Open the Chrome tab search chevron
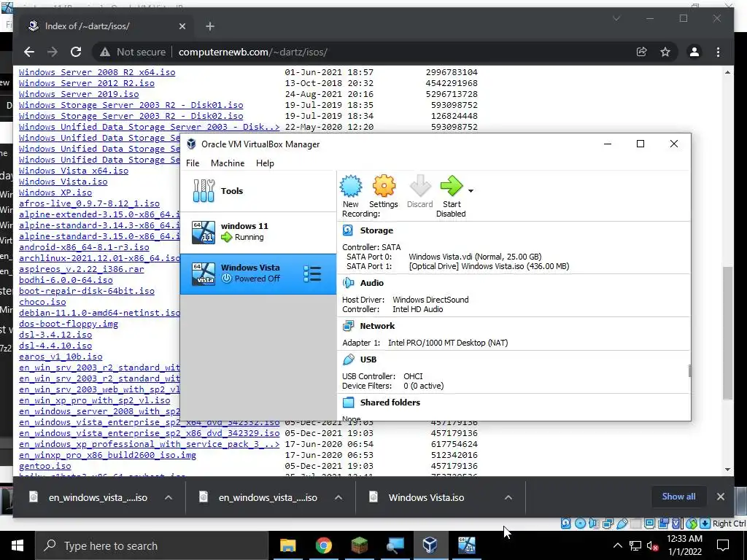 tap(616, 18)
